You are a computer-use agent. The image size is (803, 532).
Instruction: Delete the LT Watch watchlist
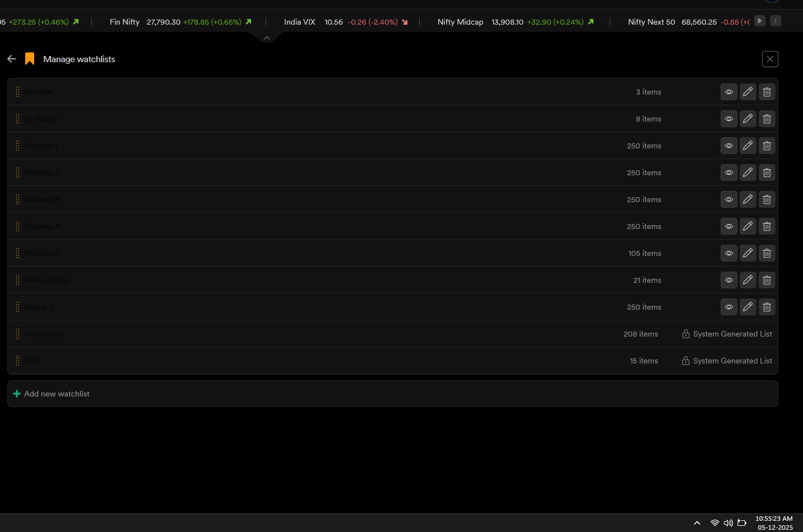pyautogui.click(x=767, y=119)
